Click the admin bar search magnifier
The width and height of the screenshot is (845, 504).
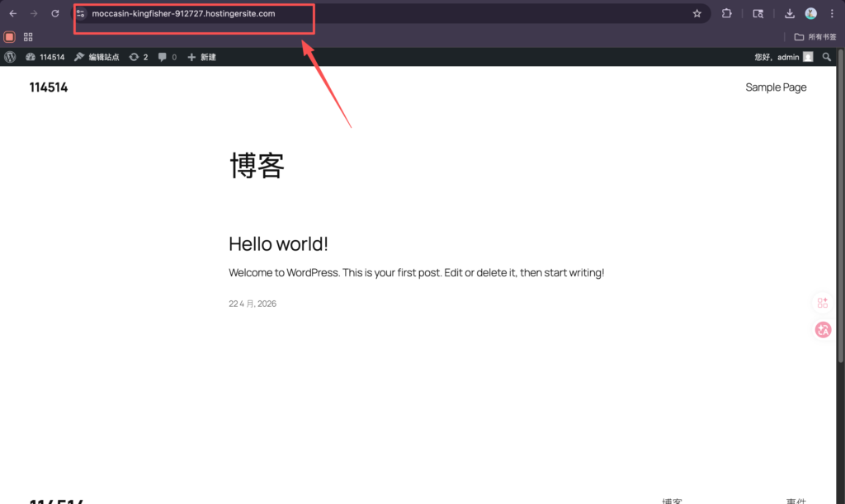(827, 57)
